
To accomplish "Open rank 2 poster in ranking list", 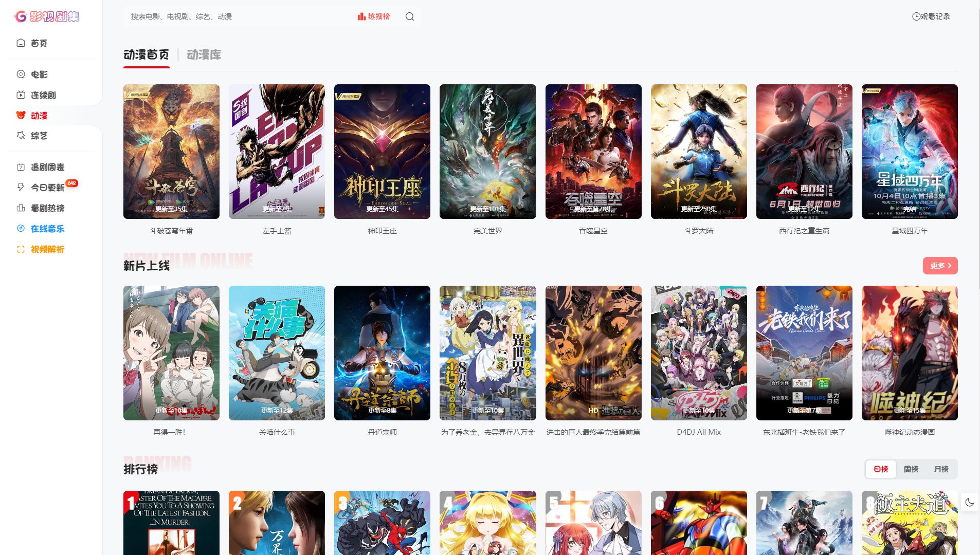I will click(277, 523).
